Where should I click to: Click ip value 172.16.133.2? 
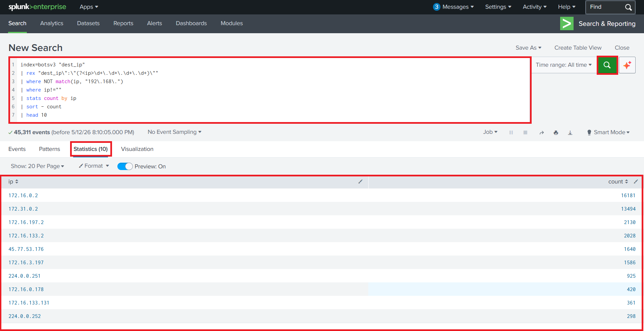[x=26, y=236]
